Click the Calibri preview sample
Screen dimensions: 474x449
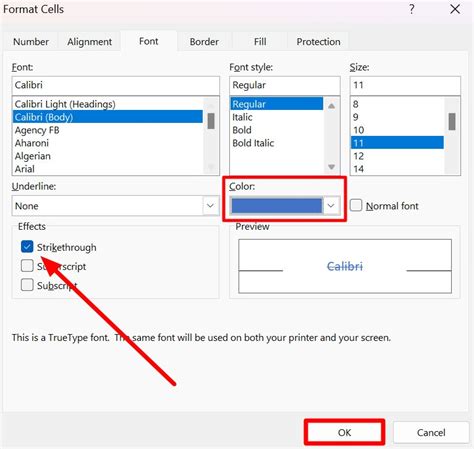pos(345,266)
